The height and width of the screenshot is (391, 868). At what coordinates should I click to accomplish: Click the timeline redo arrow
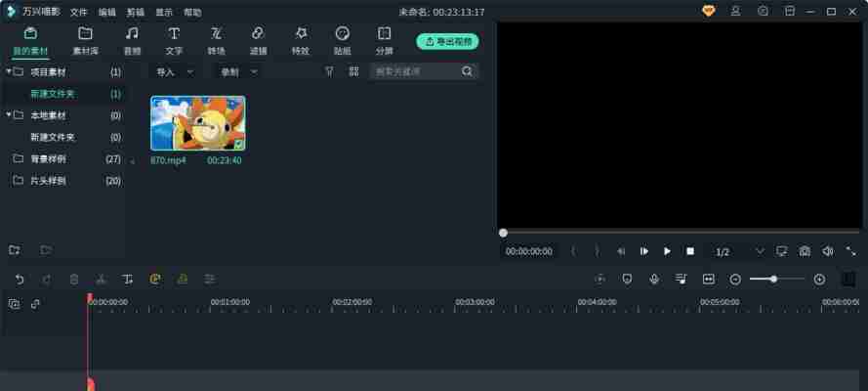47,280
